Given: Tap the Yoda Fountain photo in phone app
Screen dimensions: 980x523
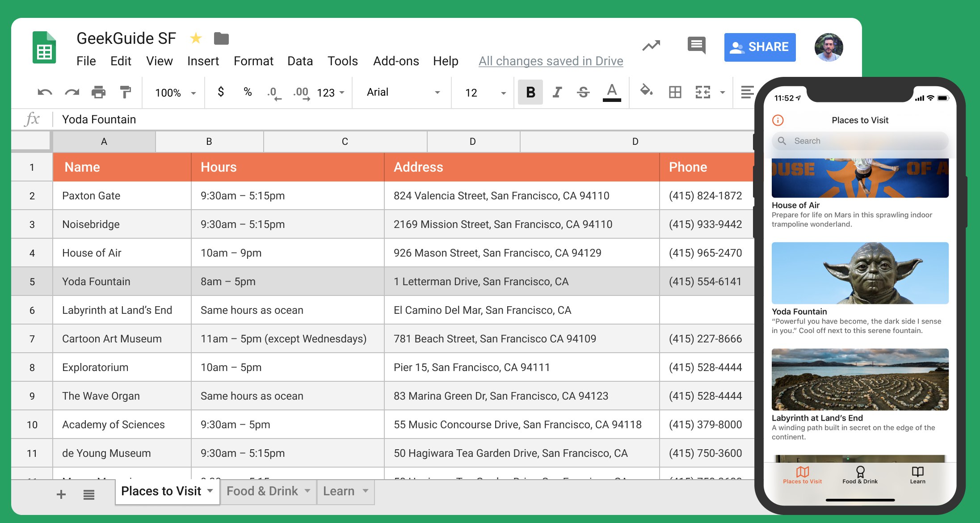Looking at the screenshot, I should tap(860, 273).
